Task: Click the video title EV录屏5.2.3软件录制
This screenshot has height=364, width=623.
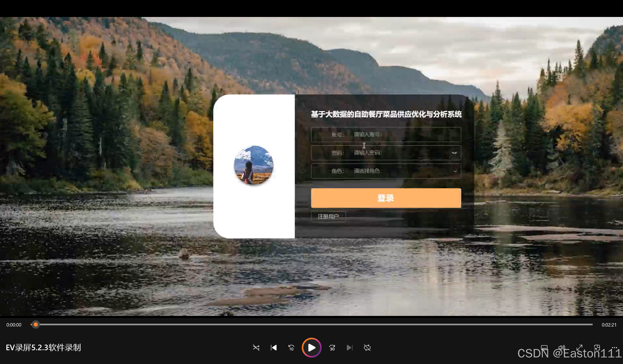Action: coord(44,347)
